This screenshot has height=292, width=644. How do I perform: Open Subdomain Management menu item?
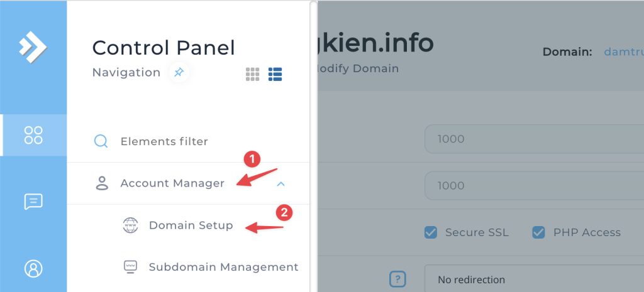tap(223, 267)
